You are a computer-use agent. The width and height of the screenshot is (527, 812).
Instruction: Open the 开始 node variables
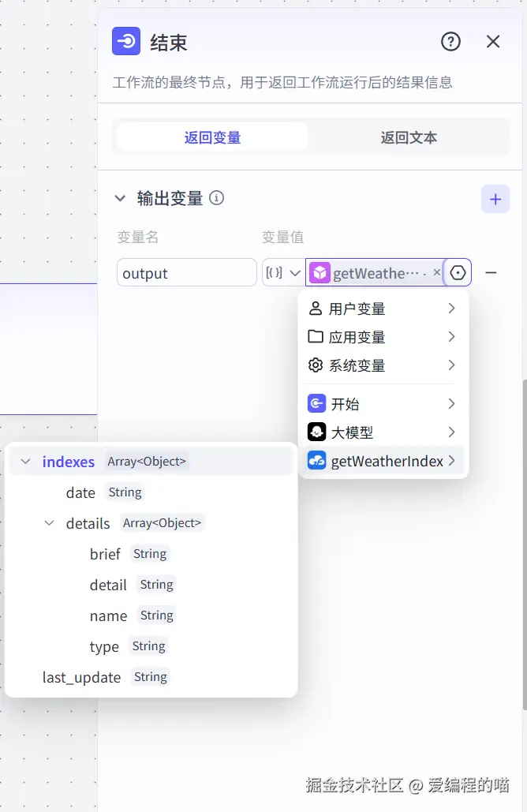click(x=383, y=403)
